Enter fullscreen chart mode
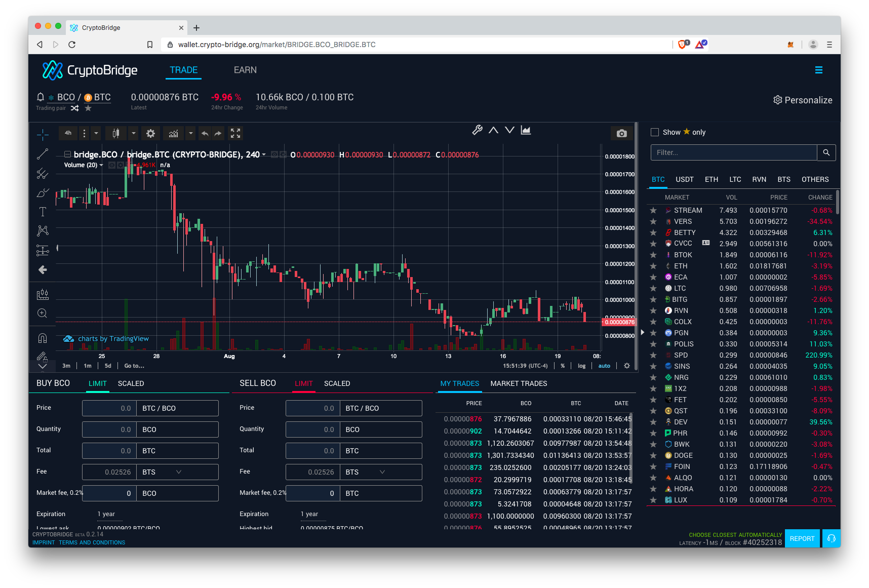Viewport: 869px width, 588px height. (235, 133)
